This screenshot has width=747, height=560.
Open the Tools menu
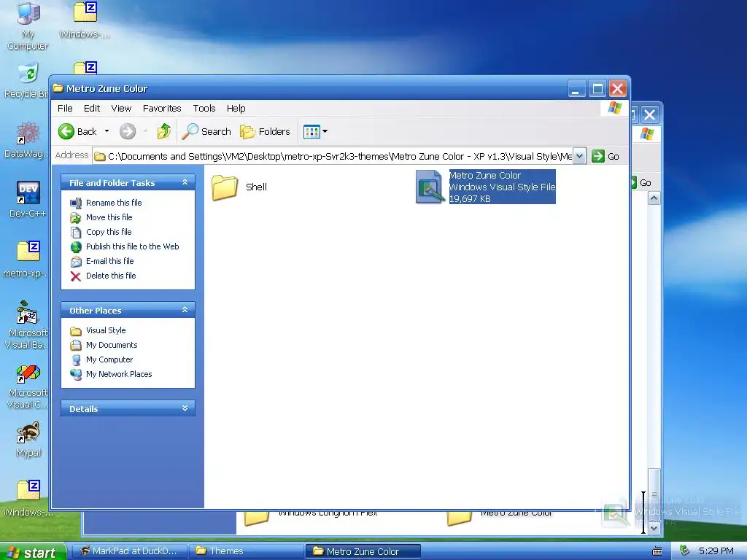(204, 108)
